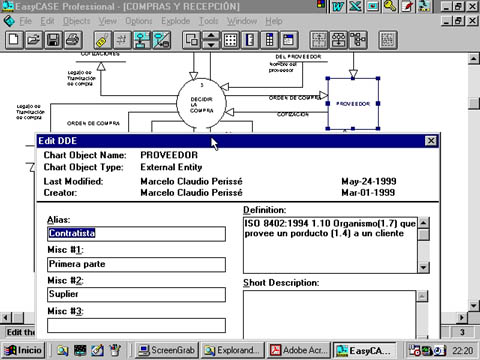The height and width of the screenshot is (360, 480).
Task: Toggle the ruler toolbar icon
Action: click(250, 40)
